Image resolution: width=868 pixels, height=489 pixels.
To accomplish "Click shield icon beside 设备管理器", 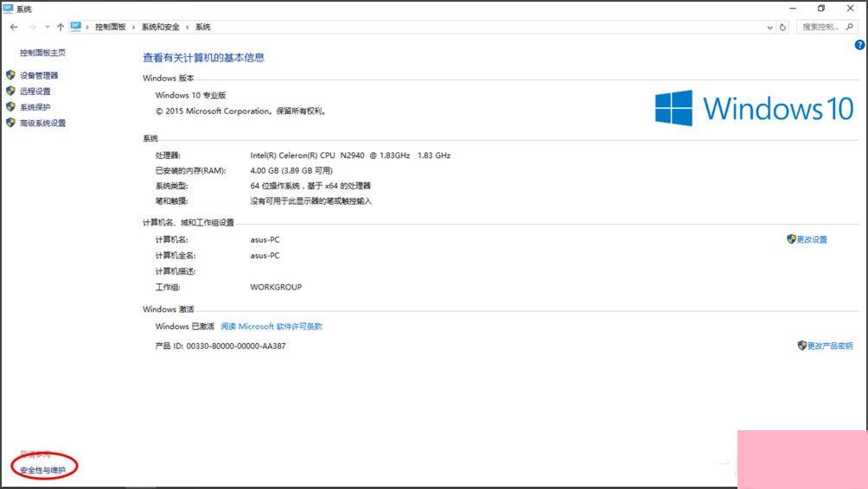I will 10,74.
